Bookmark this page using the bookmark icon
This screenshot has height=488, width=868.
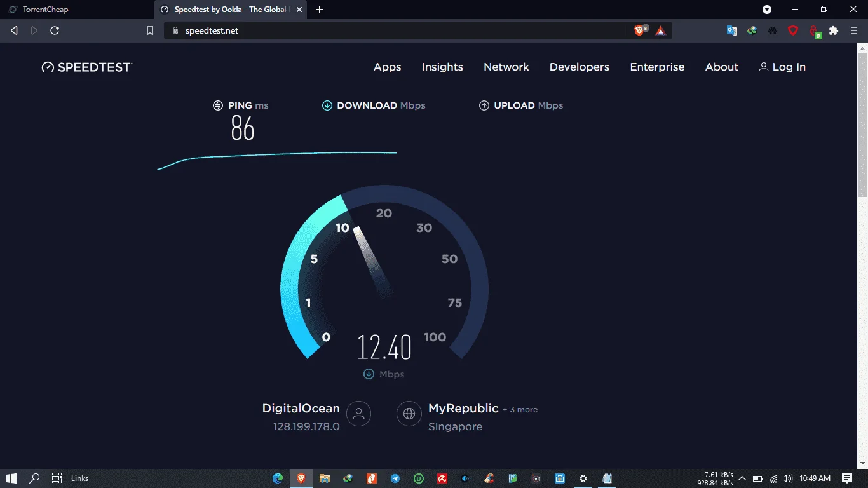point(150,30)
